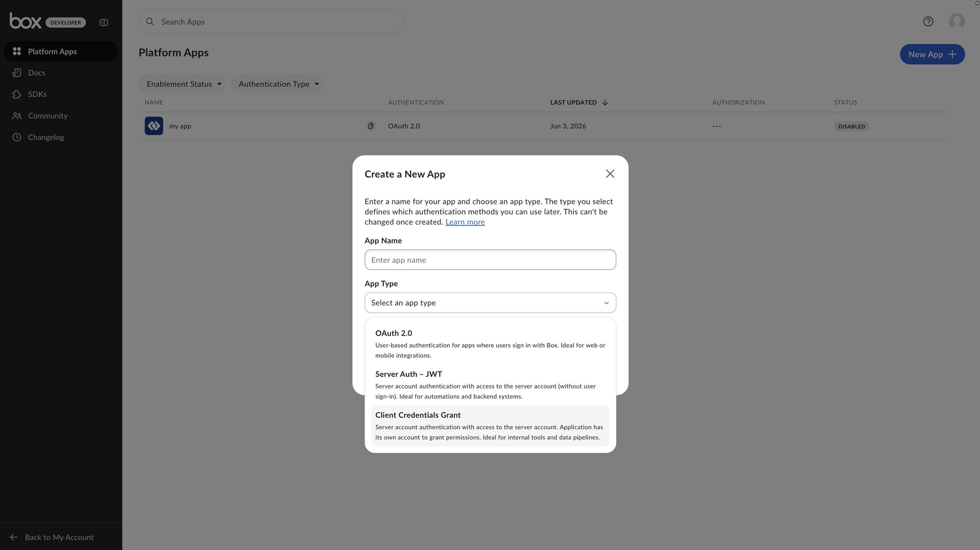Image resolution: width=980 pixels, height=550 pixels.
Task: Click the OAuth 2.0 authentication cell
Action: pyautogui.click(x=404, y=126)
